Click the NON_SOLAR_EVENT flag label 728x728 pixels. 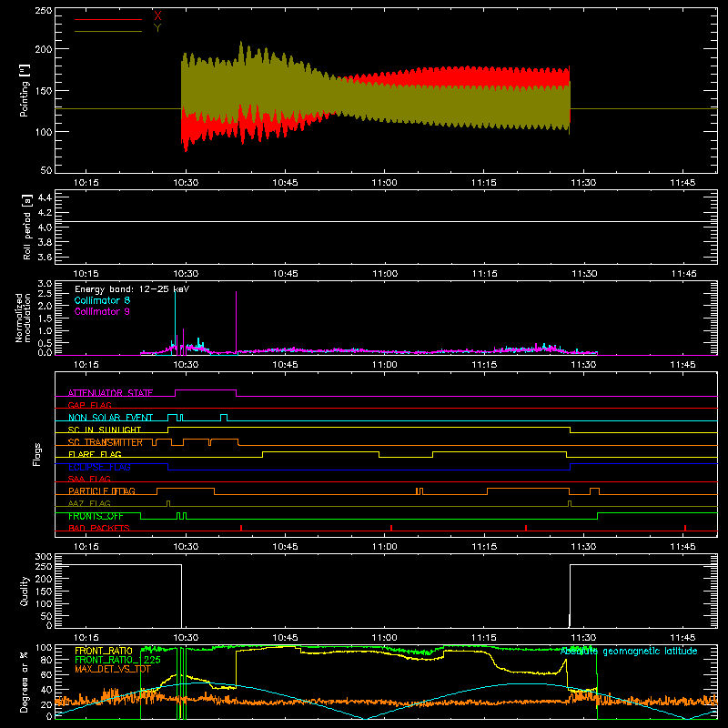[x=110, y=418]
